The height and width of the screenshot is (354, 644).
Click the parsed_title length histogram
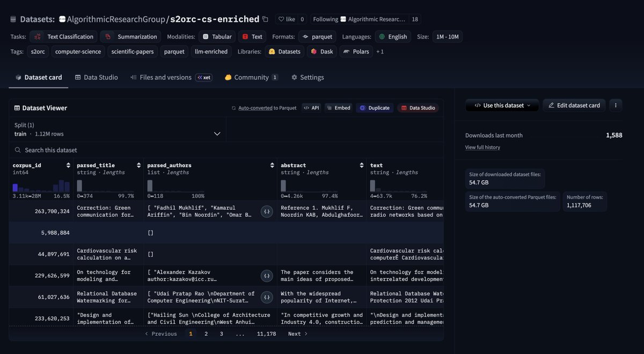coord(105,186)
